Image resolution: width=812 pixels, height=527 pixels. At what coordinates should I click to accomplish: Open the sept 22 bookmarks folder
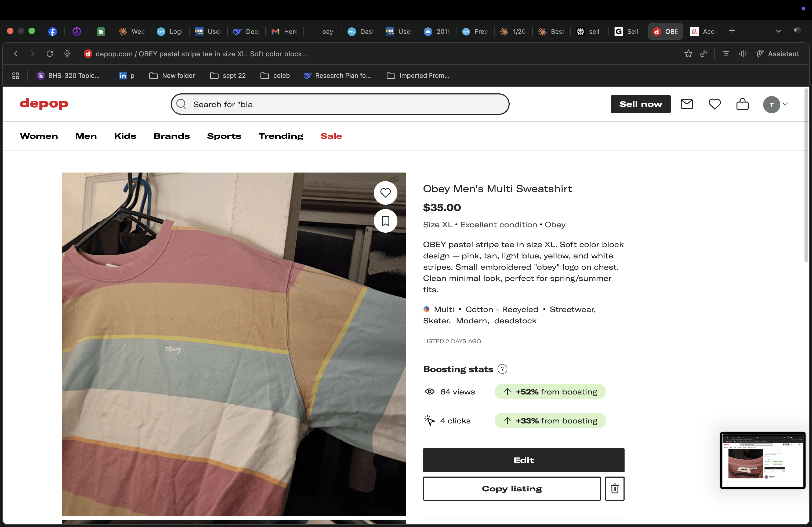tap(228, 76)
